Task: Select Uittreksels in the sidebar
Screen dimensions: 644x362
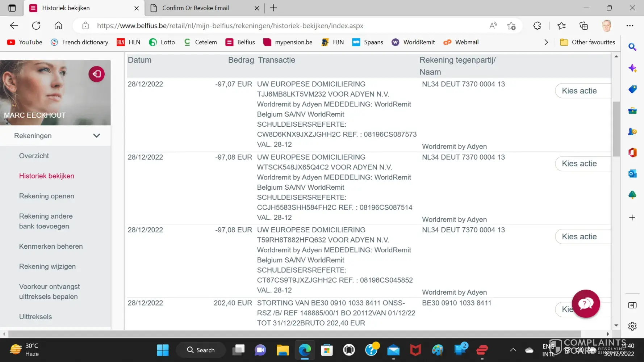Action: tap(35, 317)
